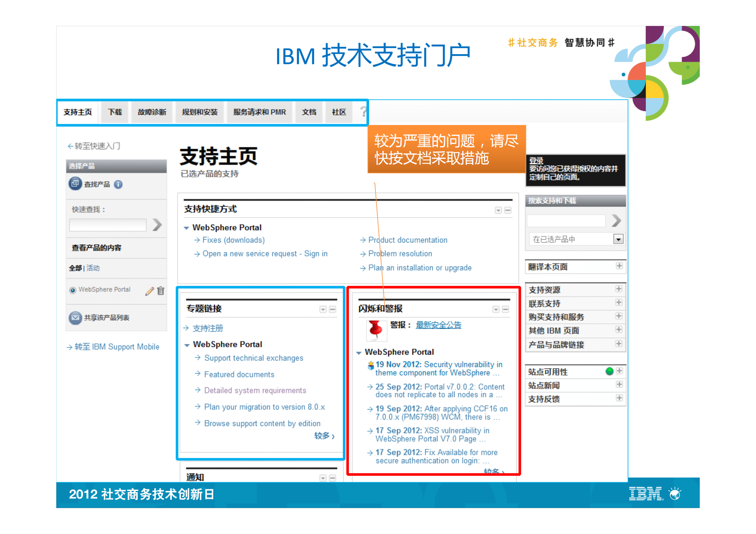Switch to the 社区 tab
The height and width of the screenshot is (534, 756).
pyautogui.click(x=338, y=112)
